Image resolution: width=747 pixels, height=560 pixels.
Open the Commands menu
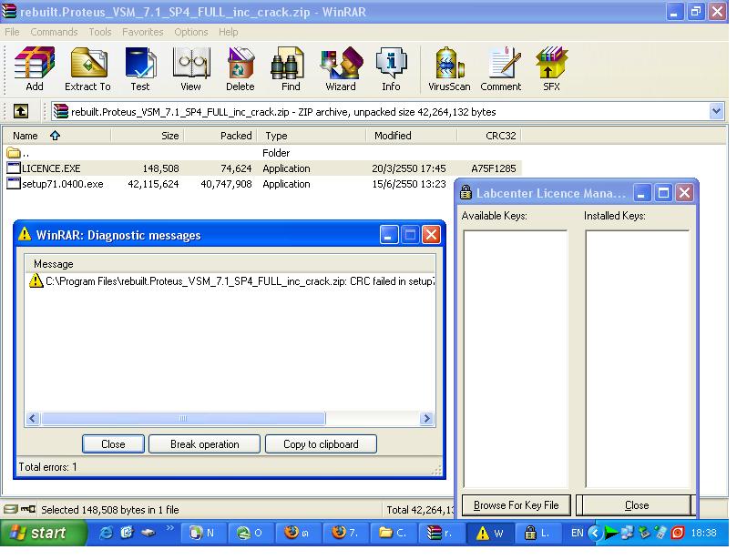[x=54, y=32]
